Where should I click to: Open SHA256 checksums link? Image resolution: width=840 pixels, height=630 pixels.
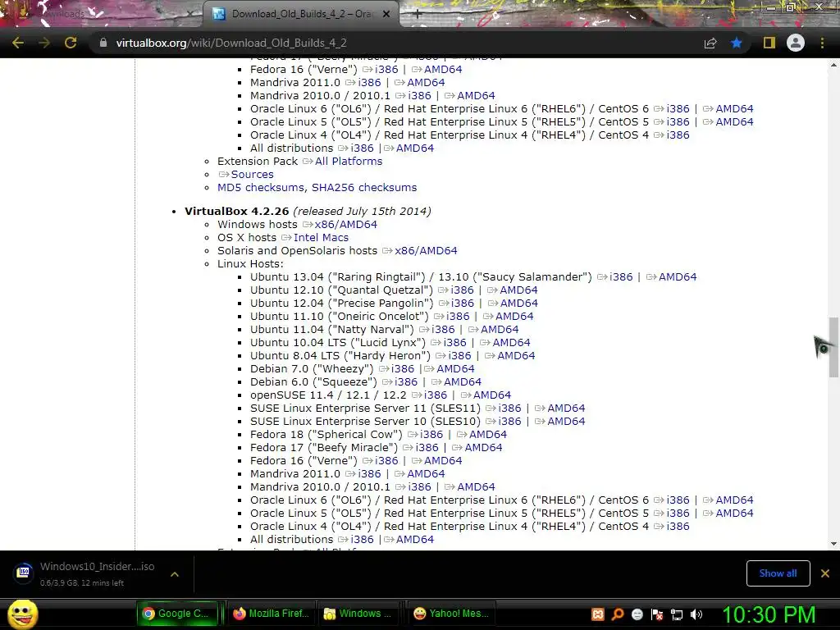(x=364, y=188)
